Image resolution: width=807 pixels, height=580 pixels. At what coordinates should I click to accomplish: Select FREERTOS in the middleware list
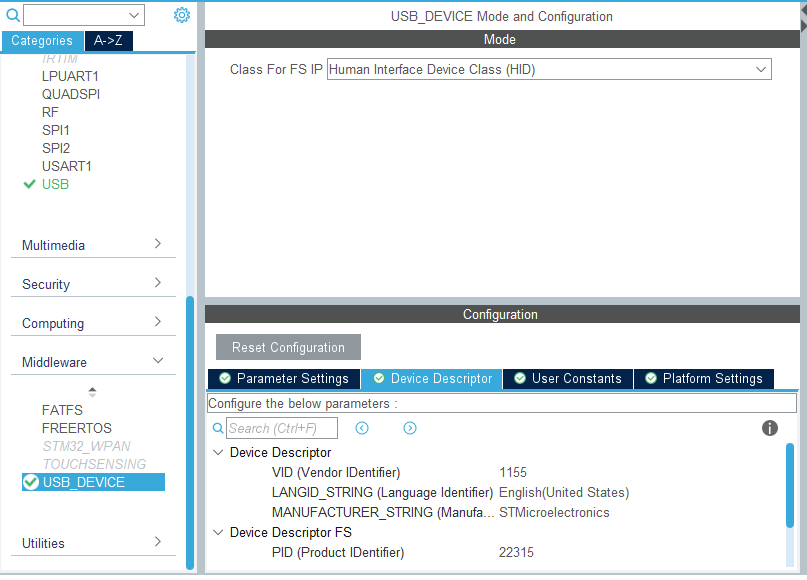point(77,428)
